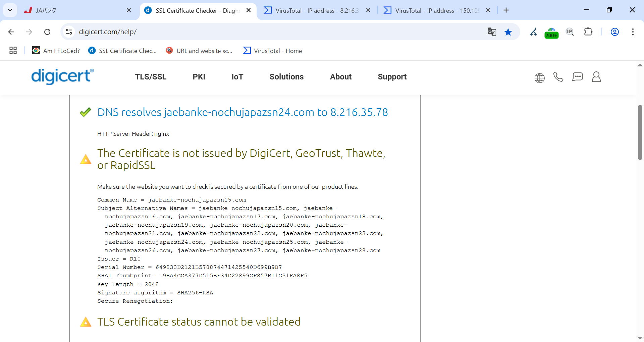Click the scrollbar up arrow
This screenshot has width=644, height=342.
pyautogui.click(x=640, y=65)
